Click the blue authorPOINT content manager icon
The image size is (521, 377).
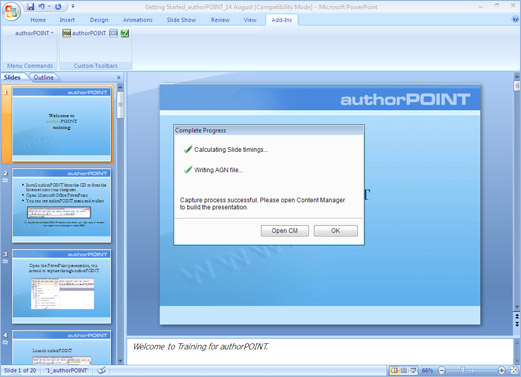point(113,33)
